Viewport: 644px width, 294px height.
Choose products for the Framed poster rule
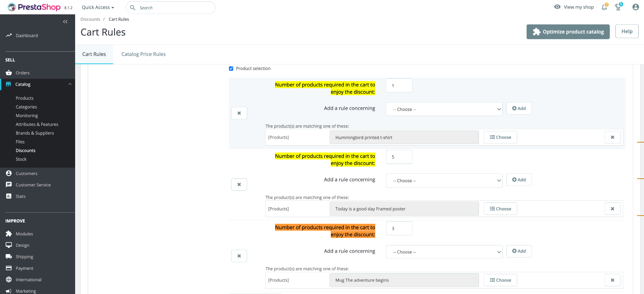pyautogui.click(x=500, y=209)
